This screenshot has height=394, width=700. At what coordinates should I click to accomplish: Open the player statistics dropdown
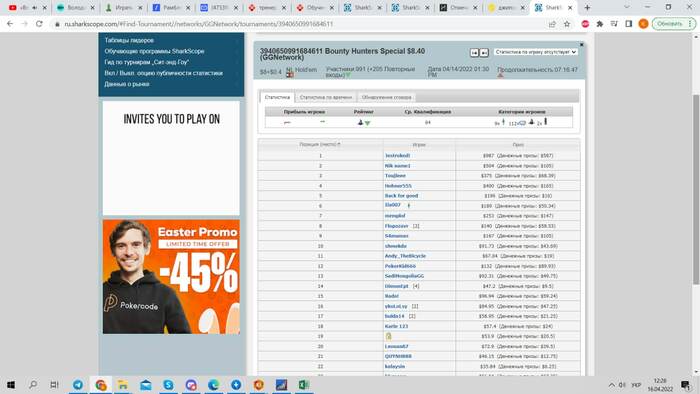coord(536,52)
